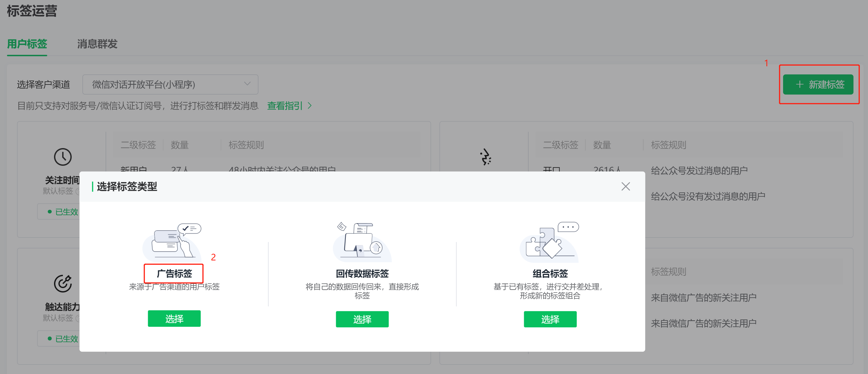Click the 组合标签 title text

550,273
